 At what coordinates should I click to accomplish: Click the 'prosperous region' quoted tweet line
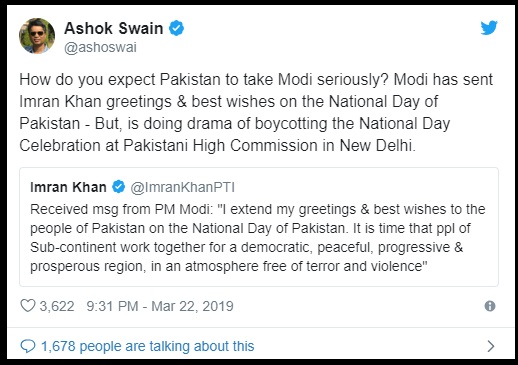coord(229,266)
